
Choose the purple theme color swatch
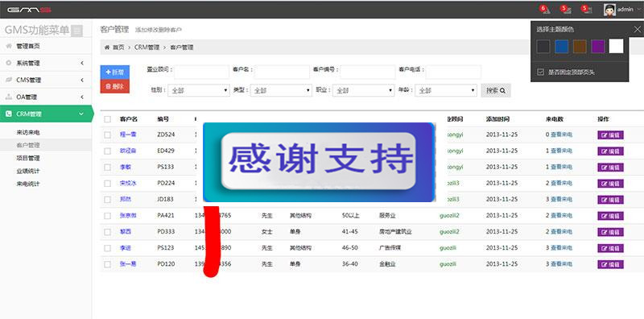click(x=598, y=47)
